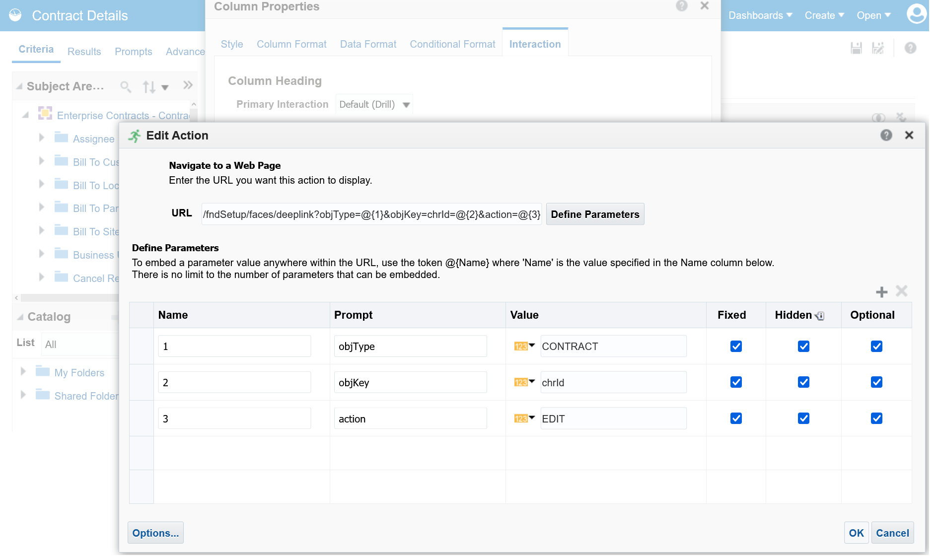Click the Edit Action help icon

886,135
